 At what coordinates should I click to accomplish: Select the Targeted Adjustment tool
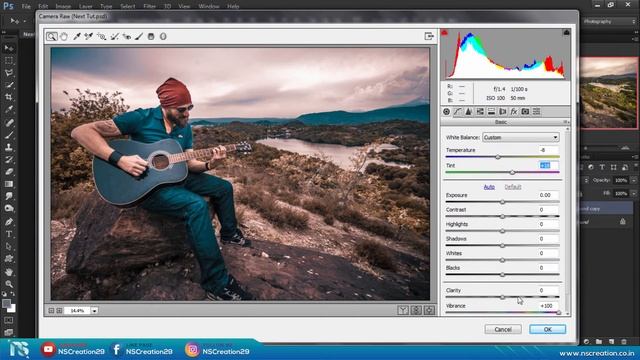click(x=101, y=36)
